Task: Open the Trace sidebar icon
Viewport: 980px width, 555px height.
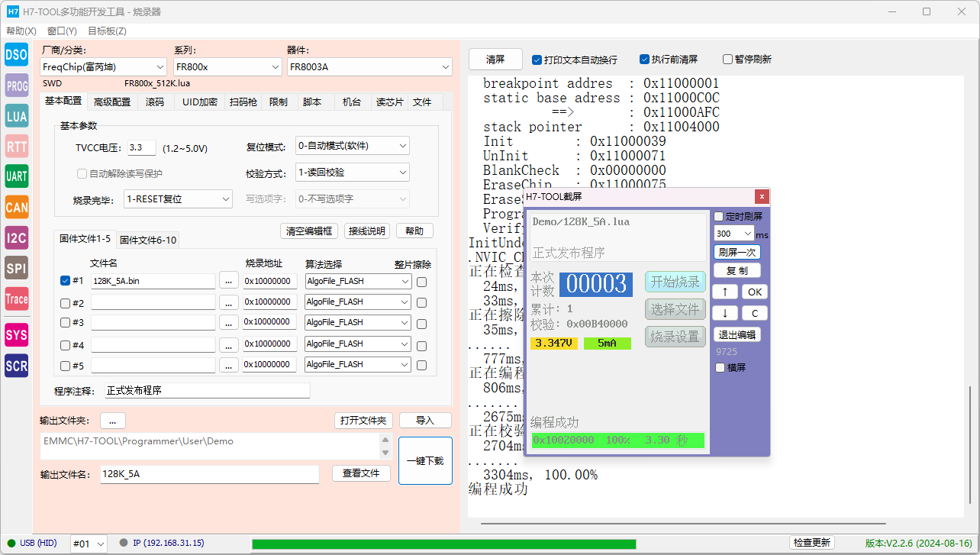Action: click(x=17, y=299)
